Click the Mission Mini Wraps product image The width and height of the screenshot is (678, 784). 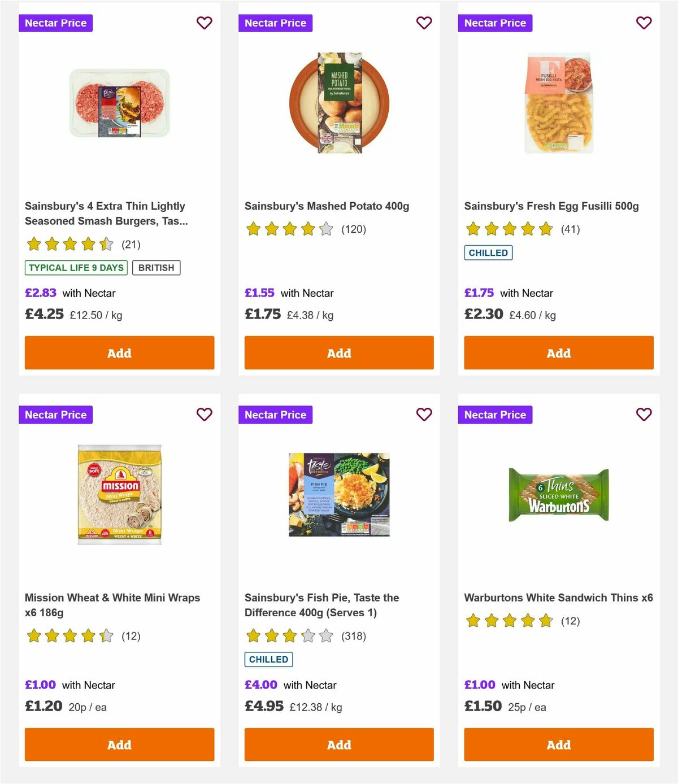click(x=119, y=494)
